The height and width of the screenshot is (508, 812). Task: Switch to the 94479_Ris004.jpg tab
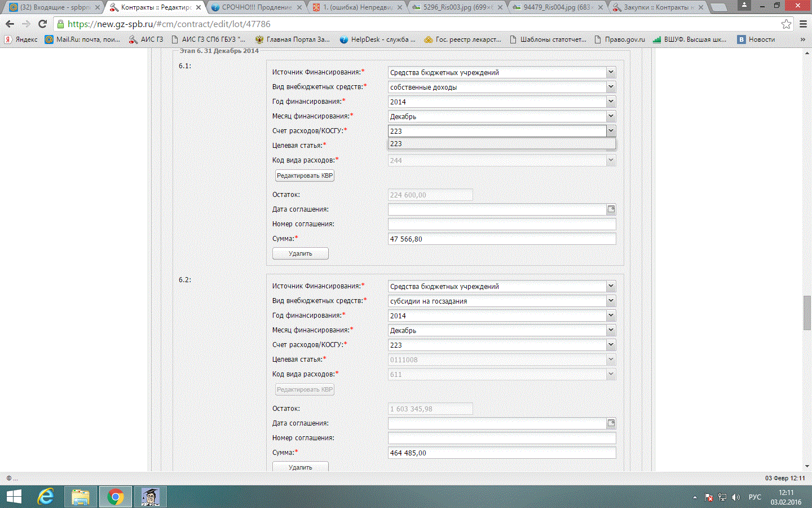pos(558,7)
